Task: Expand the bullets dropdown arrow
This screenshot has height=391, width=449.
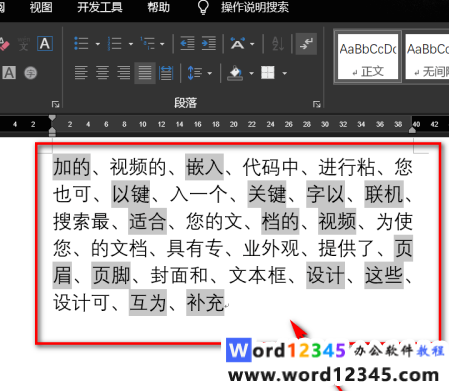Action: tap(98, 44)
